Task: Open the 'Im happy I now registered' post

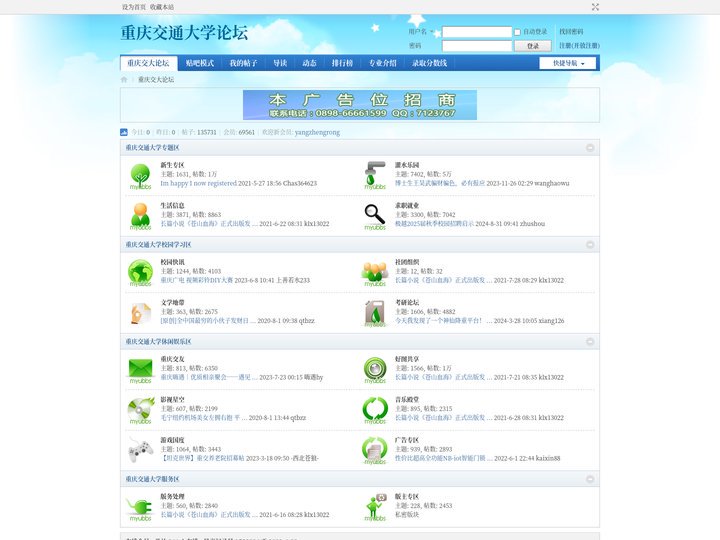Action: [x=198, y=183]
